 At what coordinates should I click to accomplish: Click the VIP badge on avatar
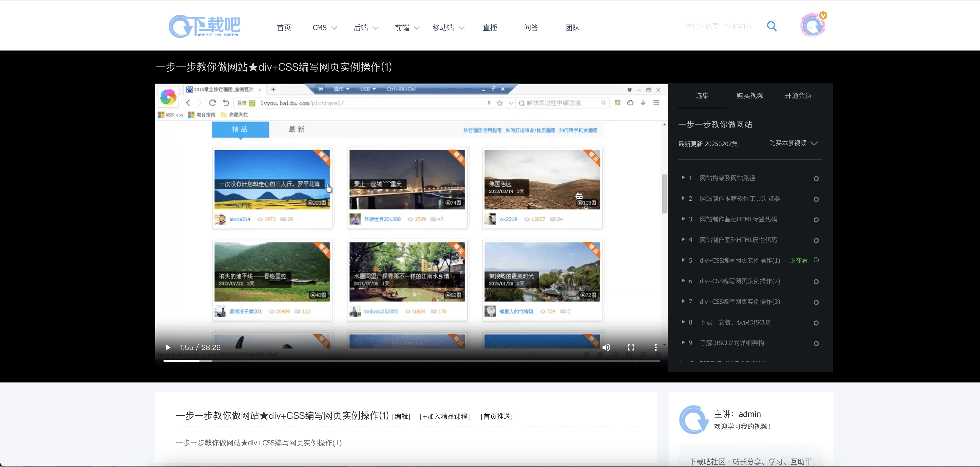pos(823,16)
